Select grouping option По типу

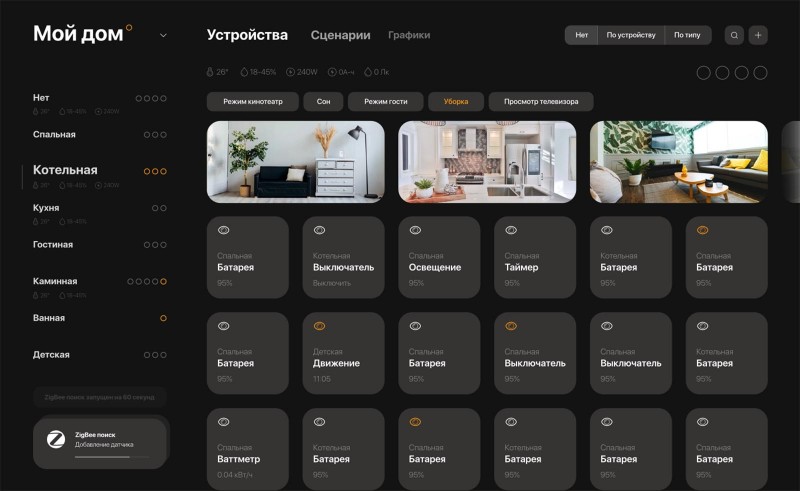[687, 35]
